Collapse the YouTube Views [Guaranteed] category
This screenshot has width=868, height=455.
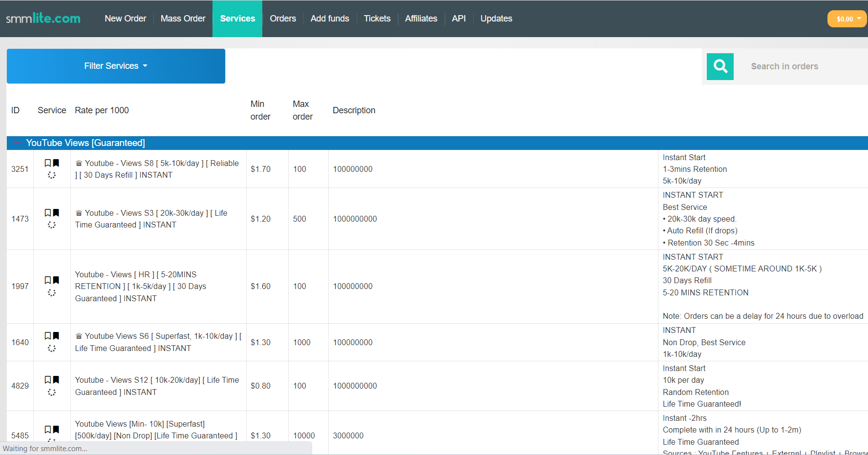click(x=18, y=143)
